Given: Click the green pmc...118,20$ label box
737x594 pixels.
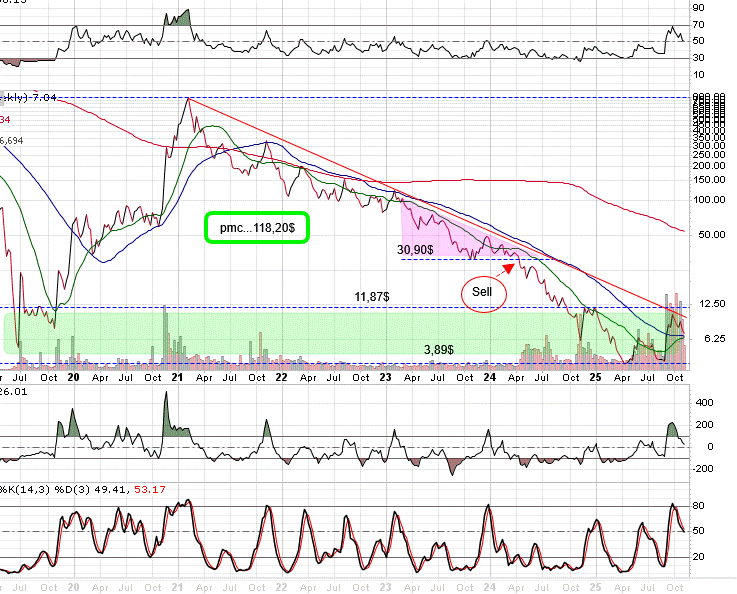Looking at the screenshot, I should pyautogui.click(x=256, y=228).
